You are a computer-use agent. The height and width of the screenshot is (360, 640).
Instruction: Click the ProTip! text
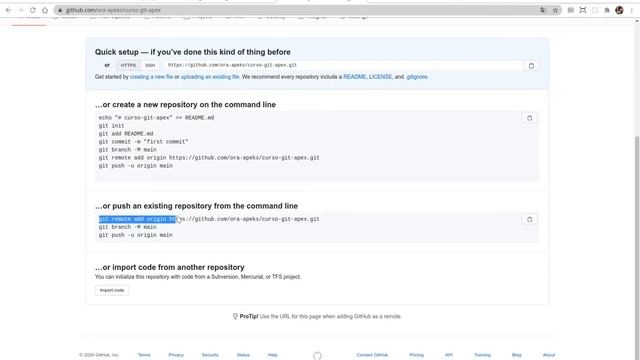[x=249, y=316]
